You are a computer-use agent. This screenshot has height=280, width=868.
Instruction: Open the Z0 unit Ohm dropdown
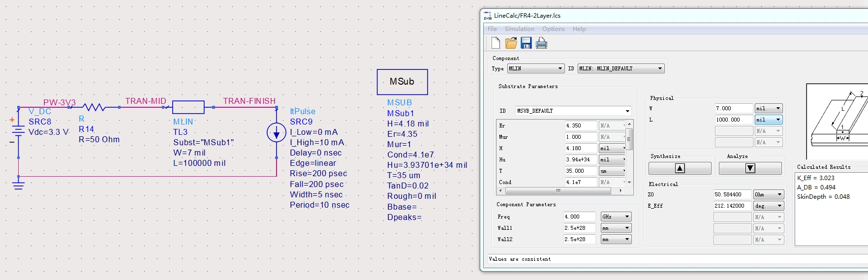click(x=769, y=194)
